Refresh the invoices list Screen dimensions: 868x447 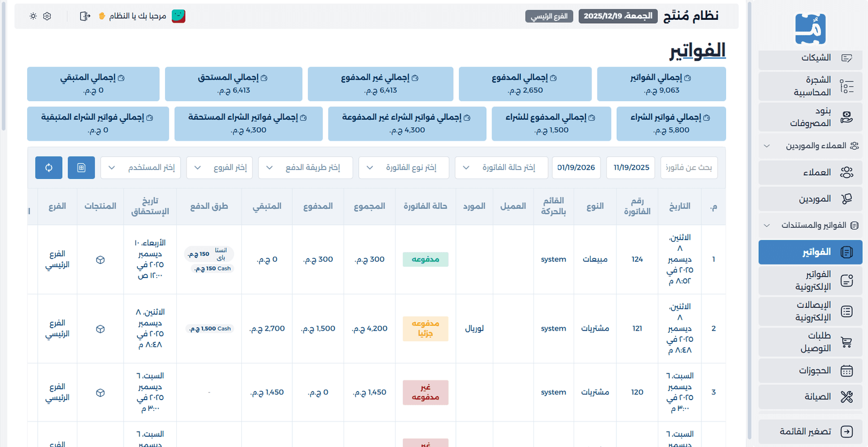point(49,167)
